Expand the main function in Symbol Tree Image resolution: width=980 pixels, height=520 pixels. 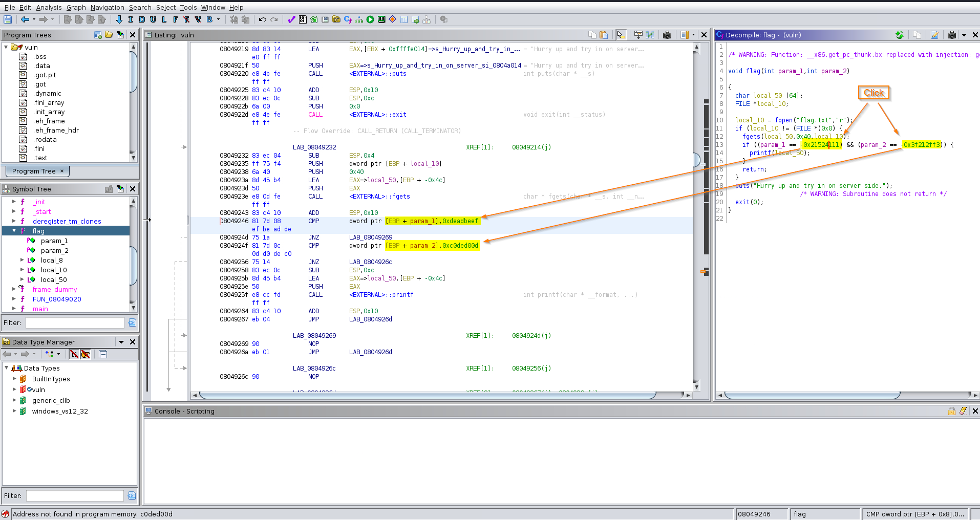coord(14,309)
